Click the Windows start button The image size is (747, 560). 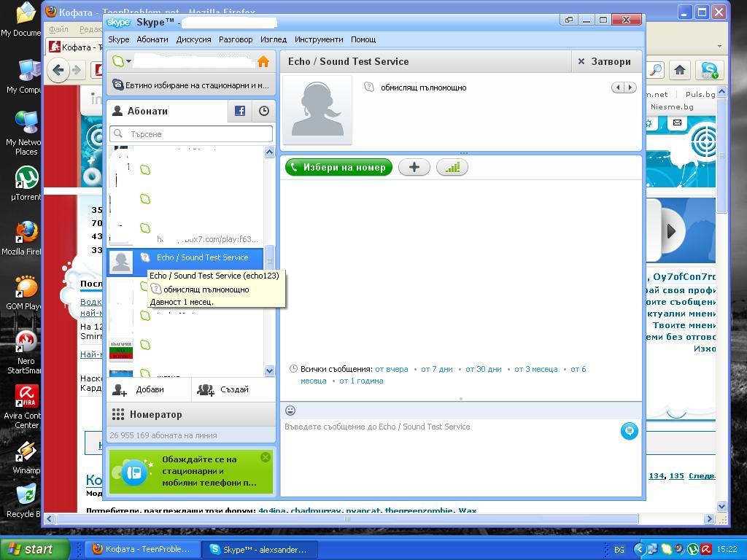click(x=34, y=549)
